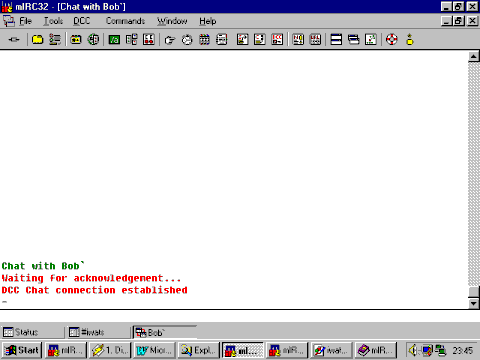
Task: Click the pointing hand Finger icon
Action: point(170,40)
